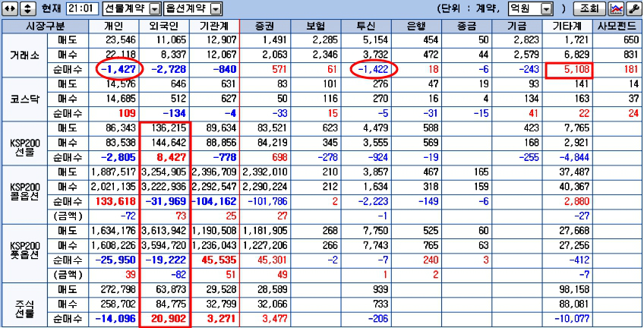Image resolution: width=644 pixels, height=328 pixels.
Task: Open the chart view icon
Action: 617,8
